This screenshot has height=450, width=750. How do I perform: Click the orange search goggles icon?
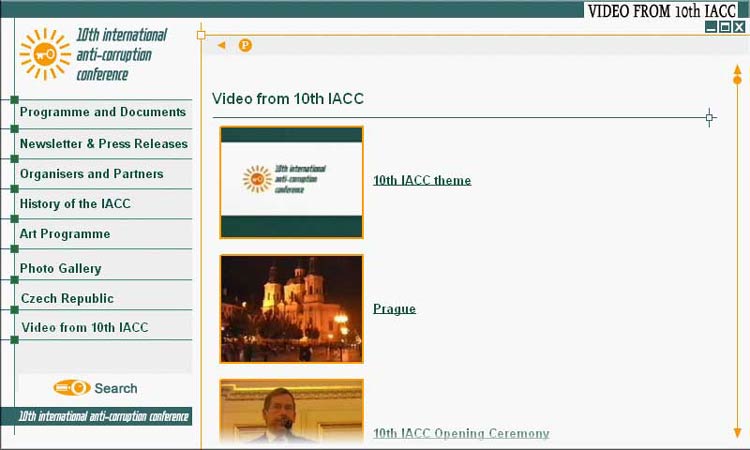click(72, 387)
